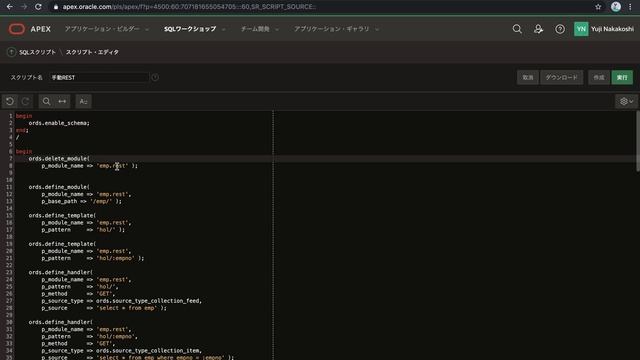The width and height of the screenshot is (640, 360).
Task: Open the チーム開発 tab
Action: [x=255, y=29]
